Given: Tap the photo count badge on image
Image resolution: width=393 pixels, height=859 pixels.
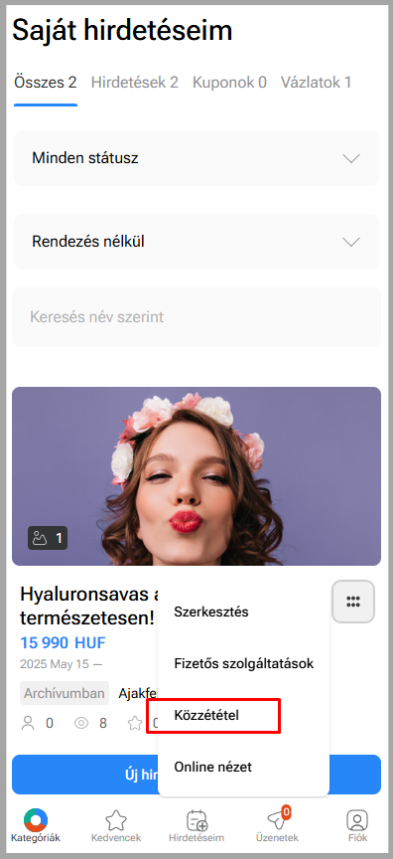Looking at the screenshot, I should point(48,538).
